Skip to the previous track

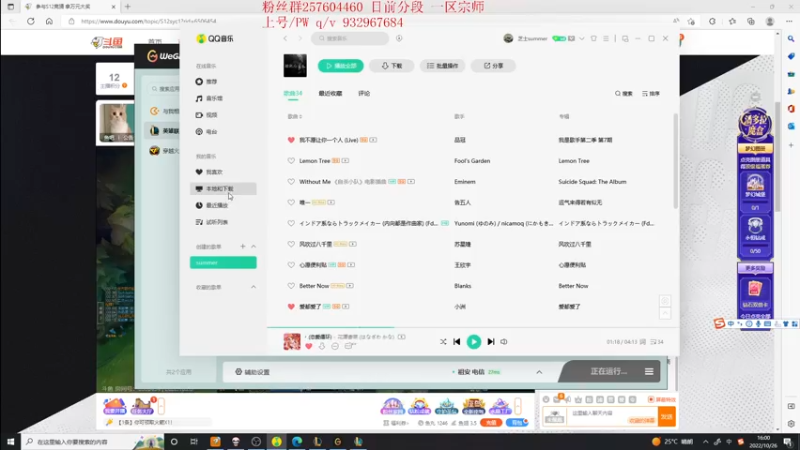click(457, 342)
